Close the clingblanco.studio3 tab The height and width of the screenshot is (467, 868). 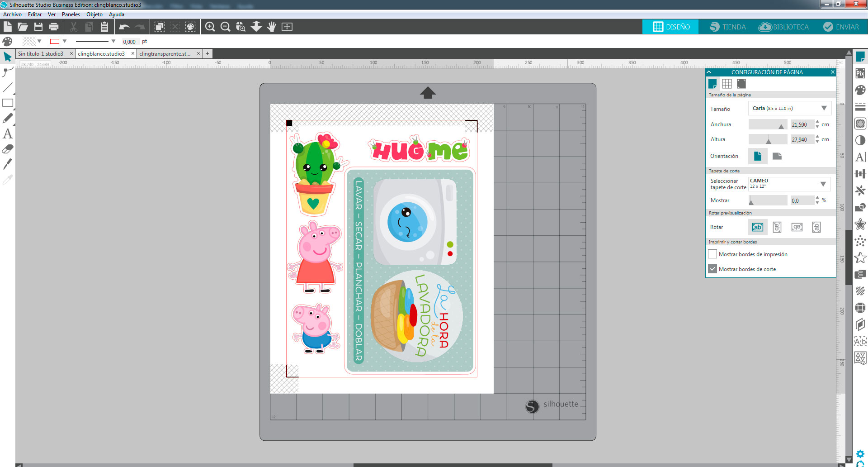(x=133, y=53)
